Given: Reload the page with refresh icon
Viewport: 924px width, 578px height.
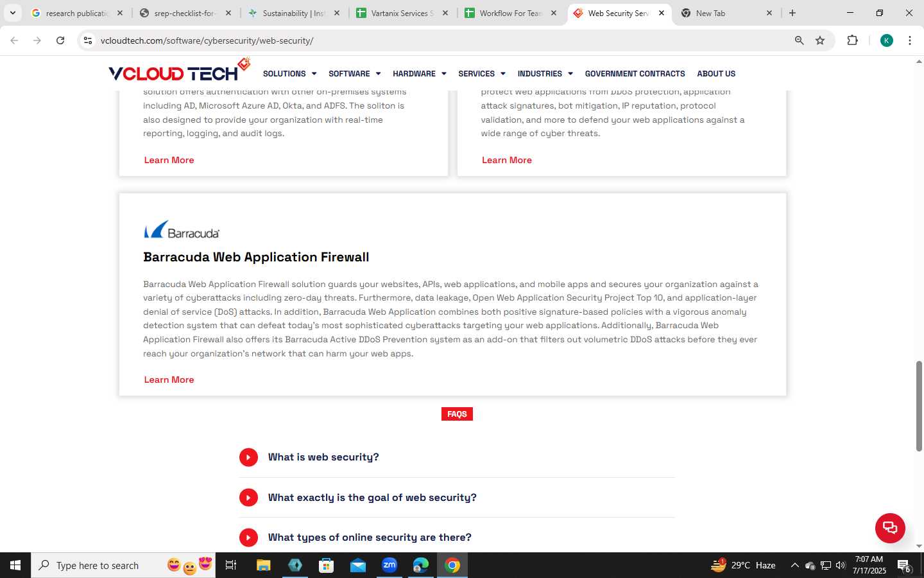Looking at the screenshot, I should [60, 40].
